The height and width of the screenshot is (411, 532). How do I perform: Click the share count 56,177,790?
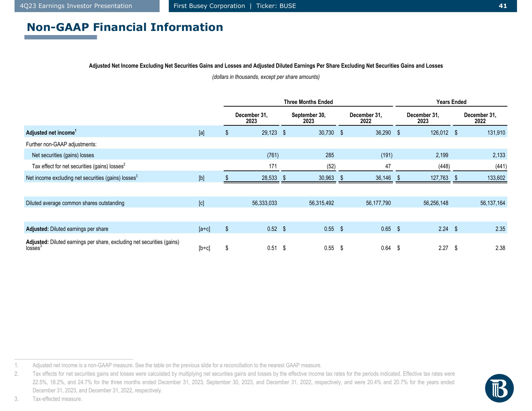click(x=378, y=203)
